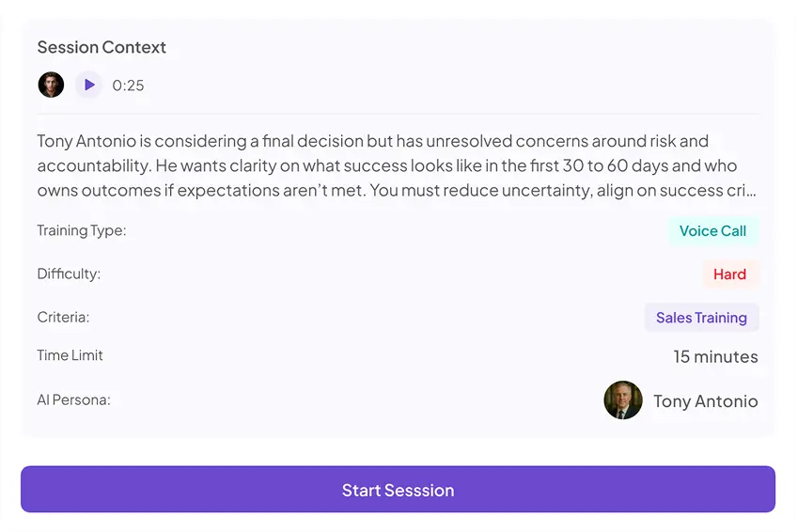Open Tony Antonio's persona avatar photo
This screenshot has width=797, height=532.
pyautogui.click(x=623, y=400)
